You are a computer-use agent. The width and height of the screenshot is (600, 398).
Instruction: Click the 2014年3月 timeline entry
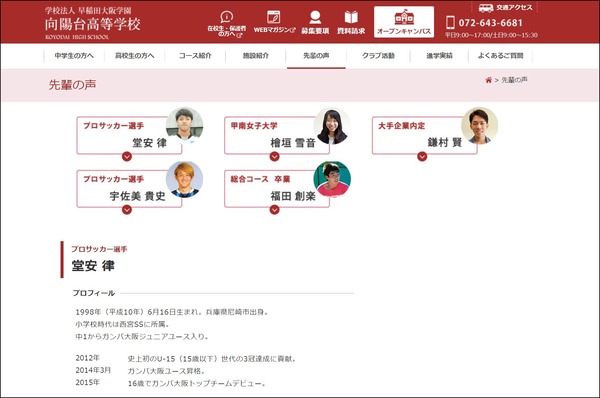tap(93, 370)
